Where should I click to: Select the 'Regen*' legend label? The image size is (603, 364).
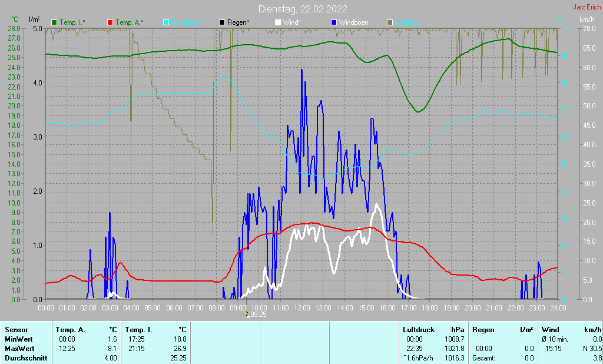click(238, 22)
